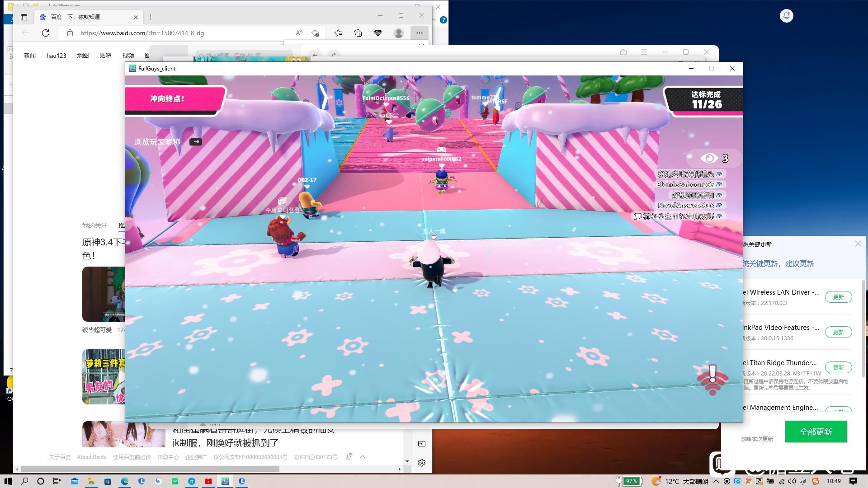Open hao123 link on Baidu

56,56
